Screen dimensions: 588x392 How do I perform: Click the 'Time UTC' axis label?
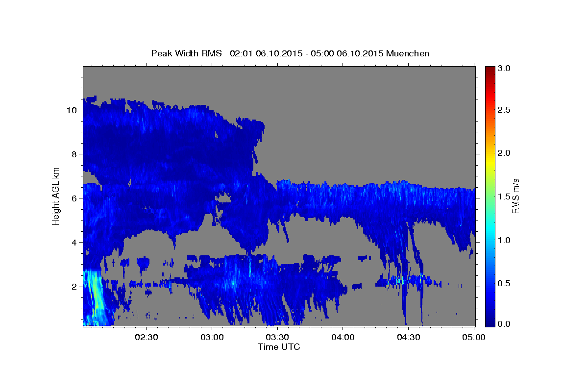coord(279,347)
